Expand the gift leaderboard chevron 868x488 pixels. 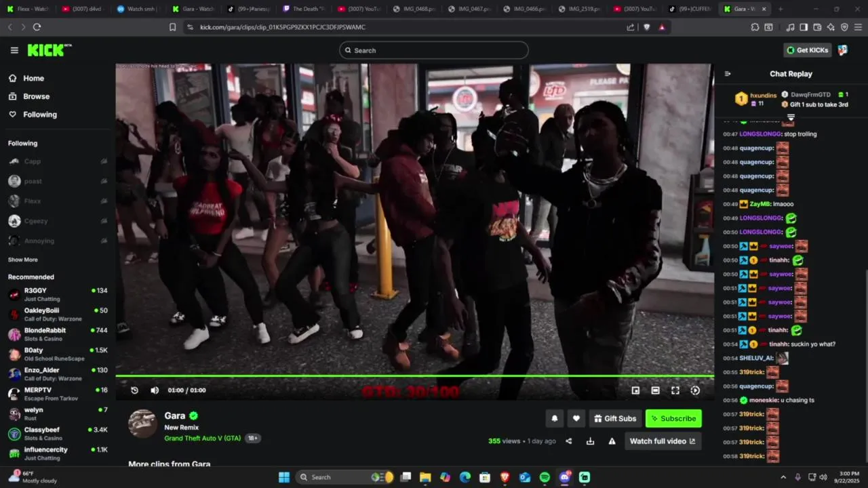point(791,118)
